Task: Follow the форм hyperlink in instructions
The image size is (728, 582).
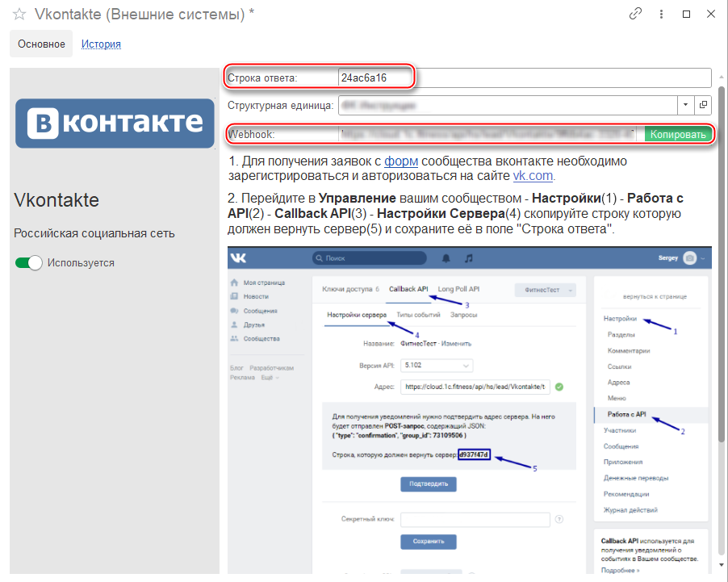Action: coord(401,161)
